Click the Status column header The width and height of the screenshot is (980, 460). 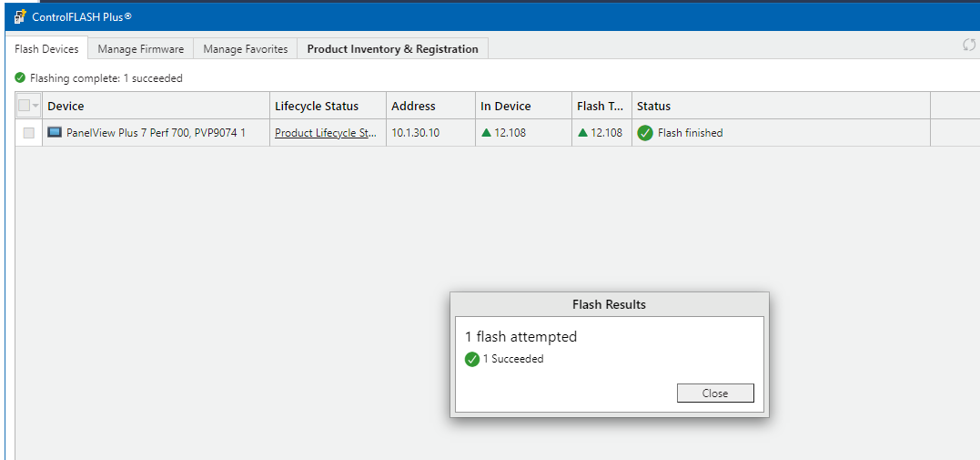[x=782, y=106]
